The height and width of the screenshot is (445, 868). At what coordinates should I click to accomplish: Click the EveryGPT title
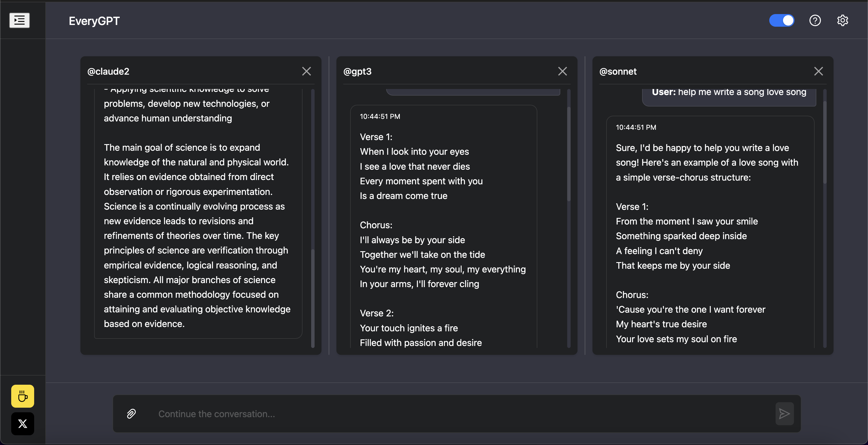click(94, 21)
